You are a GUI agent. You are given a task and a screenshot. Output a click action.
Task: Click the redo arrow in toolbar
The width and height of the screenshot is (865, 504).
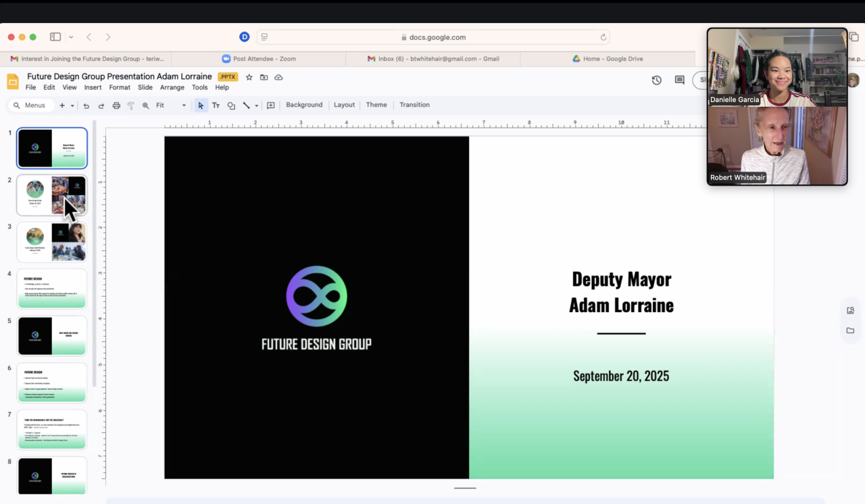pyautogui.click(x=101, y=105)
